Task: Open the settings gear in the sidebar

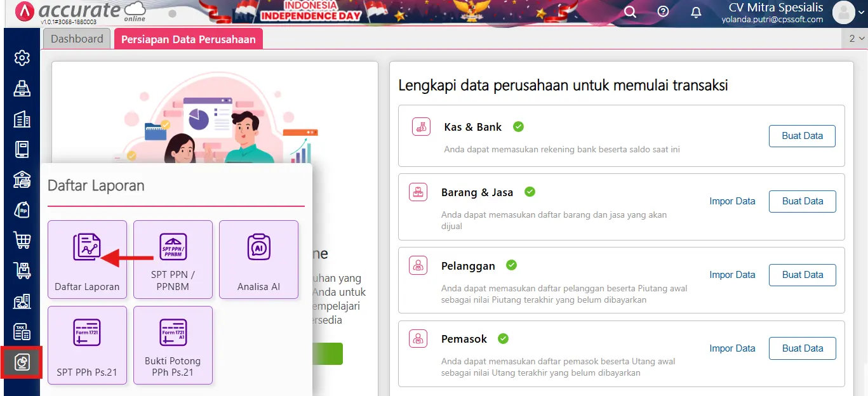Action: tap(22, 57)
